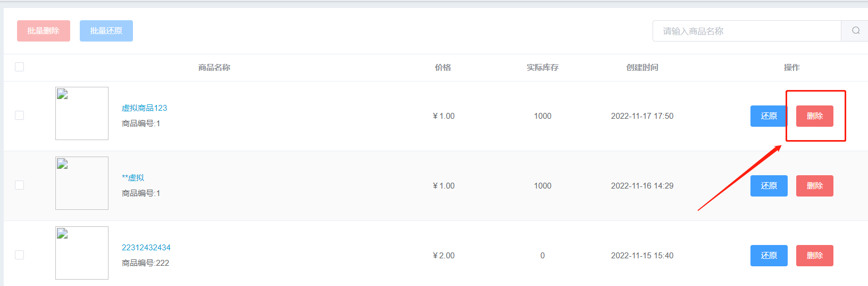Open the 虚拟商品123 product image thumbnail
868x286 pixels.
82,113
